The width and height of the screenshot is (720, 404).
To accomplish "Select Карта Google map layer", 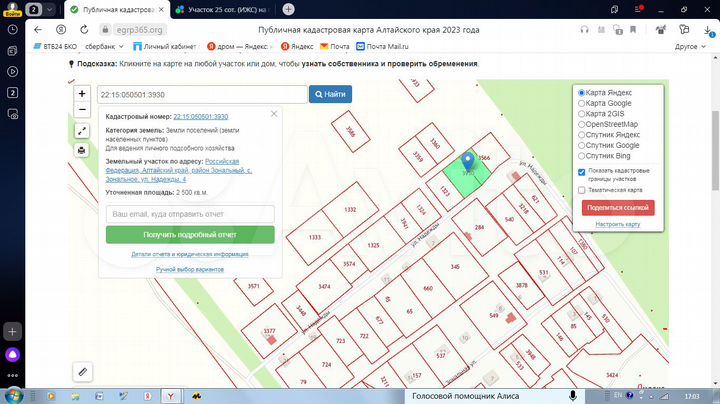I will pyautogui.click(x=581, y=103).
